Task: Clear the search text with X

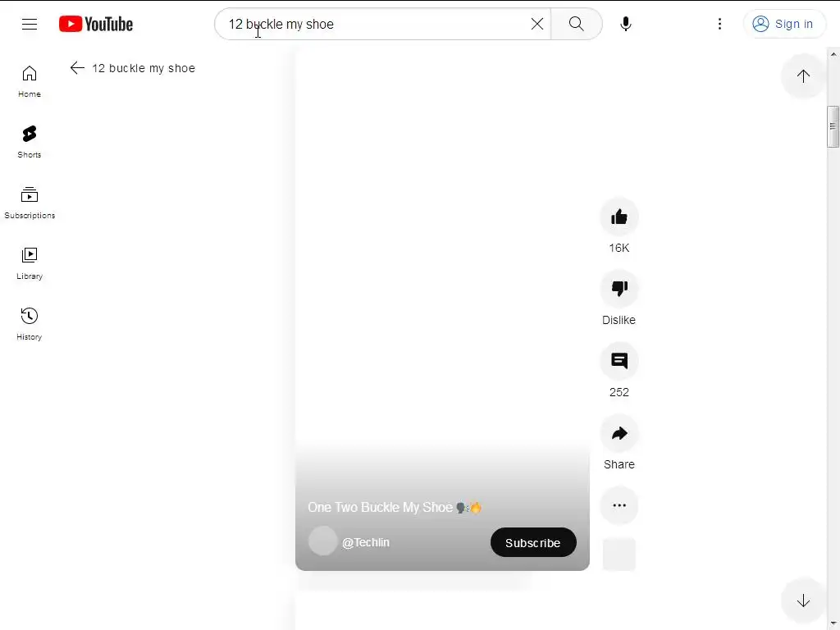Action: coord(536,24)
